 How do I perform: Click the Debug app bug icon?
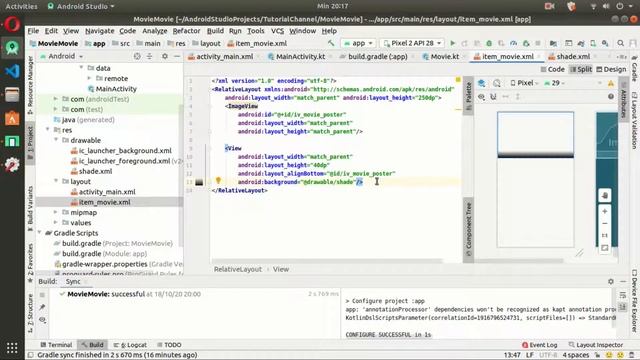[489, 43]
